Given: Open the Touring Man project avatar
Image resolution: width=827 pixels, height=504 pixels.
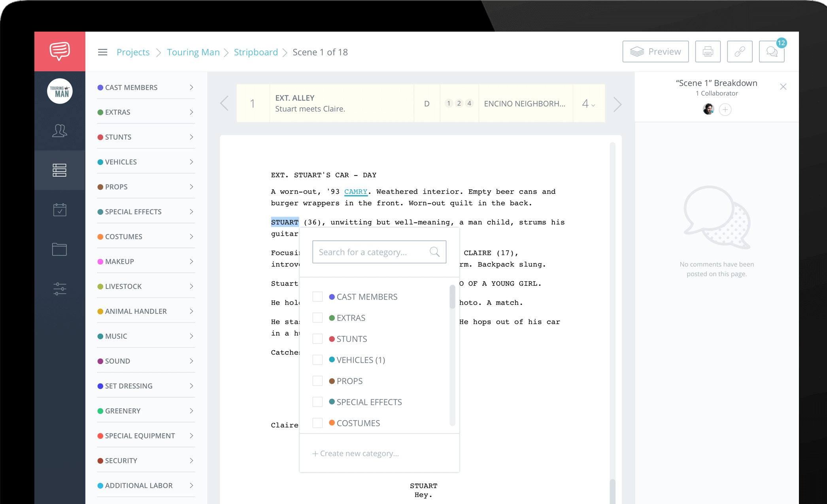Looking at the screenshot, I should point(60,91).
